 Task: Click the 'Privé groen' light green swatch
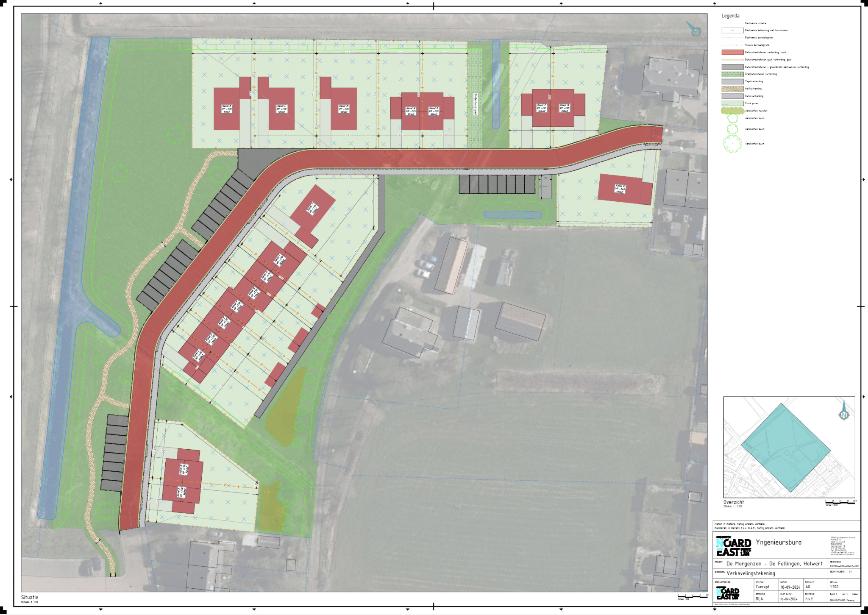(x=732, y=103)
